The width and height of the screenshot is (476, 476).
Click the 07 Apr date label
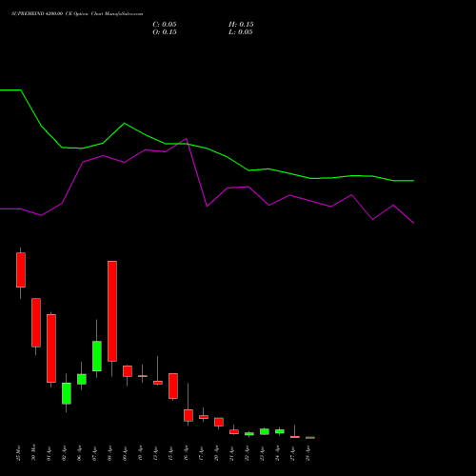pyautogui.click(x=94, y=453)
